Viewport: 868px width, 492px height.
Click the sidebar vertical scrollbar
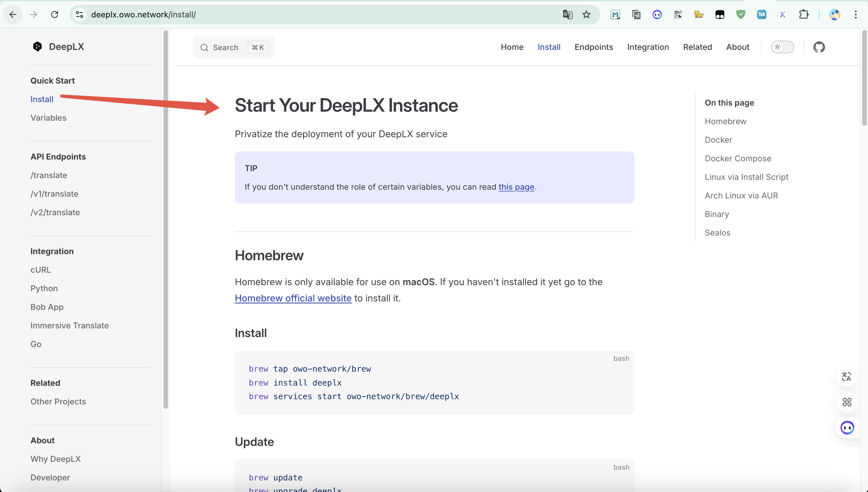point(166,220)
